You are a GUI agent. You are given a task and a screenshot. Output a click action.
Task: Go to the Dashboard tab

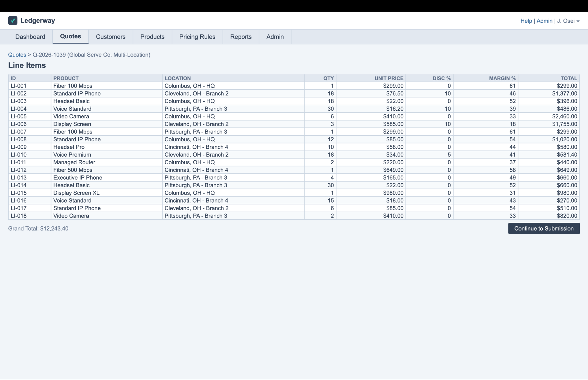[x=30, y=37]
